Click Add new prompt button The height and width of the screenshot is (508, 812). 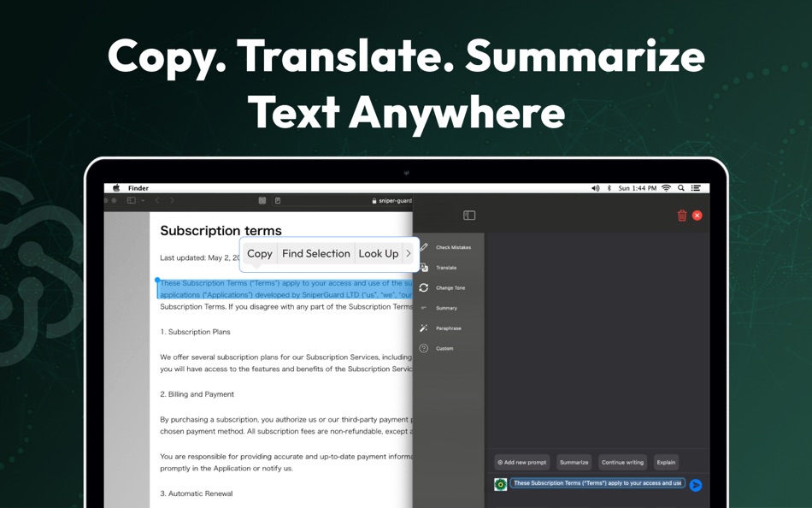pyautogui.click(x=522, y=463)
